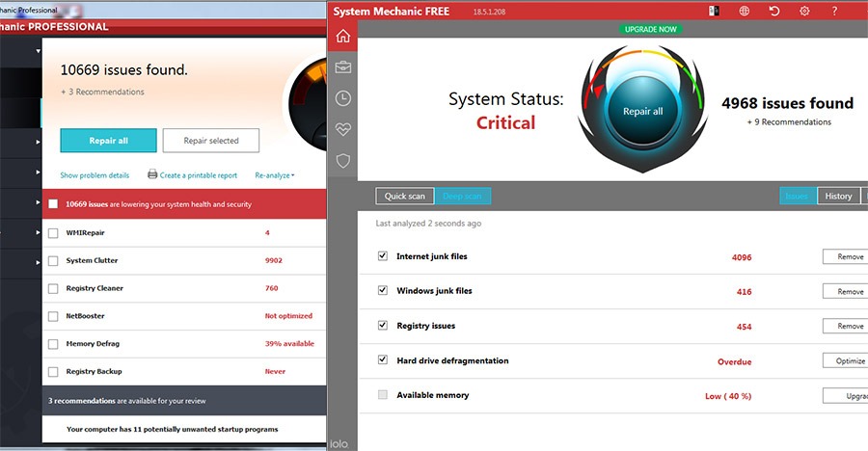This screenshot has height=451, width=868.
Task: Remove Windows junk files
Action: [845, 291]
